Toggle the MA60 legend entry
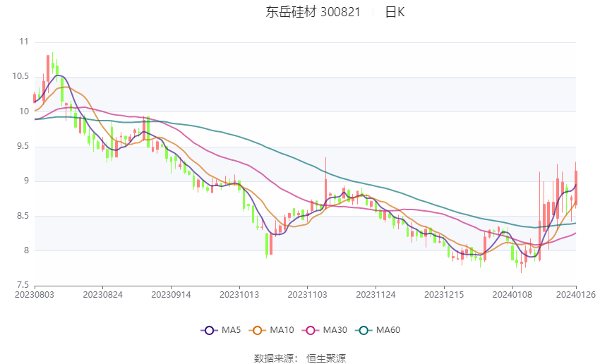 [378, 330]
